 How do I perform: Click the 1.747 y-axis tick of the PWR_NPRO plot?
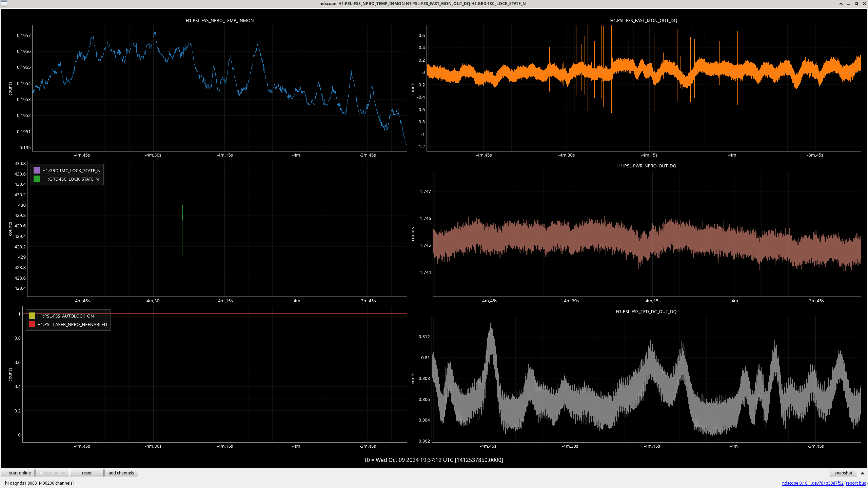point(425,191)
